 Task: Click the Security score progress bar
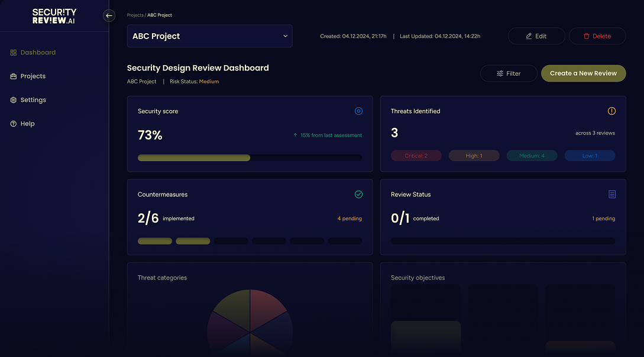tap(250, 157)
